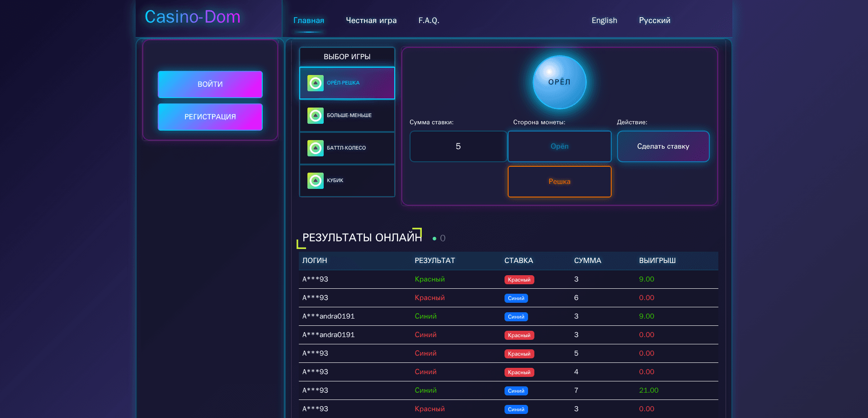Viewport: 868px width, 418px height.
Task: Switch language to English
Action: point(604,20)
